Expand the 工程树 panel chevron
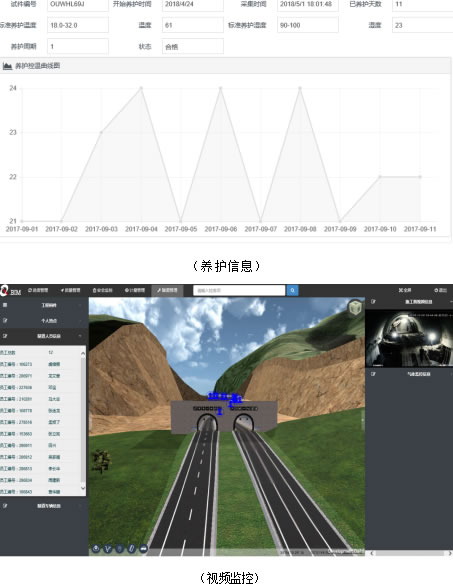 tap(80, 305)
